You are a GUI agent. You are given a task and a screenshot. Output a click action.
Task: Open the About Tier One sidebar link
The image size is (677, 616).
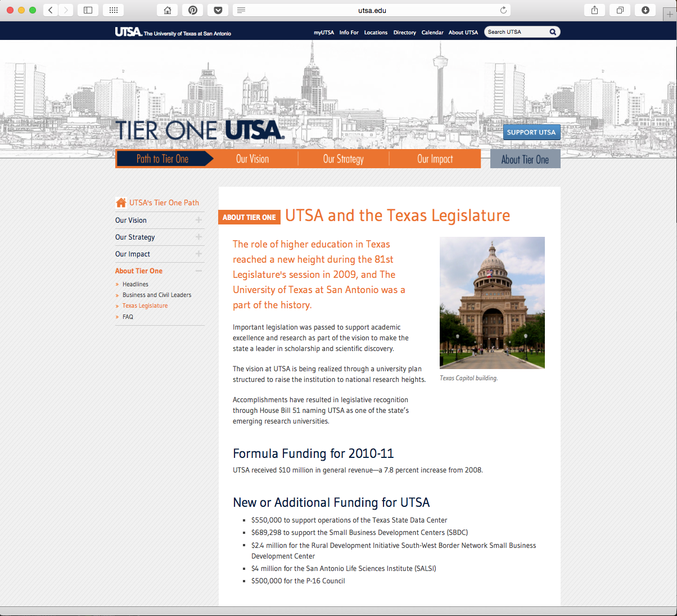pos(139,271)
